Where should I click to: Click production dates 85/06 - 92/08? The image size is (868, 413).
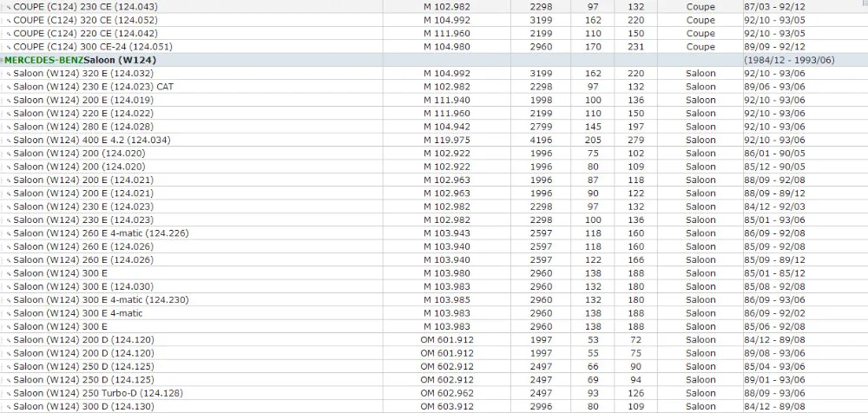(x=774, y=326)
